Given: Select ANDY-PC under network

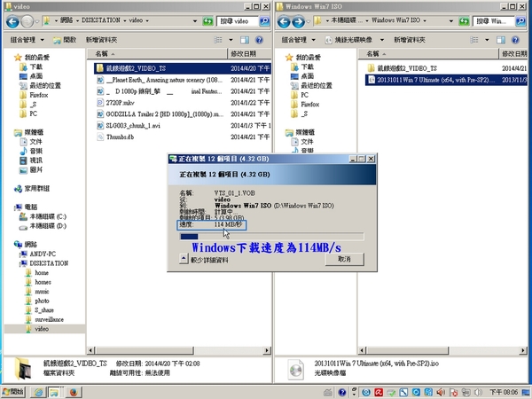Looking at the screenshot, I should coord(38,254).
